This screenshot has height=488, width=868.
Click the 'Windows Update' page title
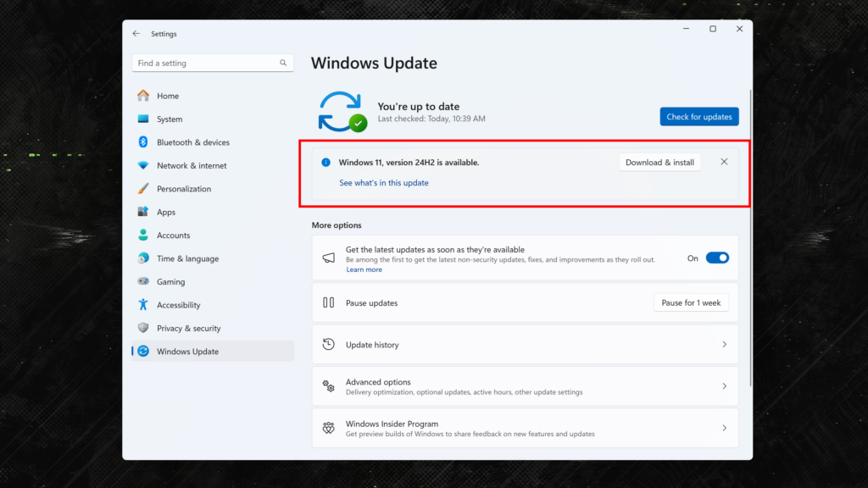(374, 63)
